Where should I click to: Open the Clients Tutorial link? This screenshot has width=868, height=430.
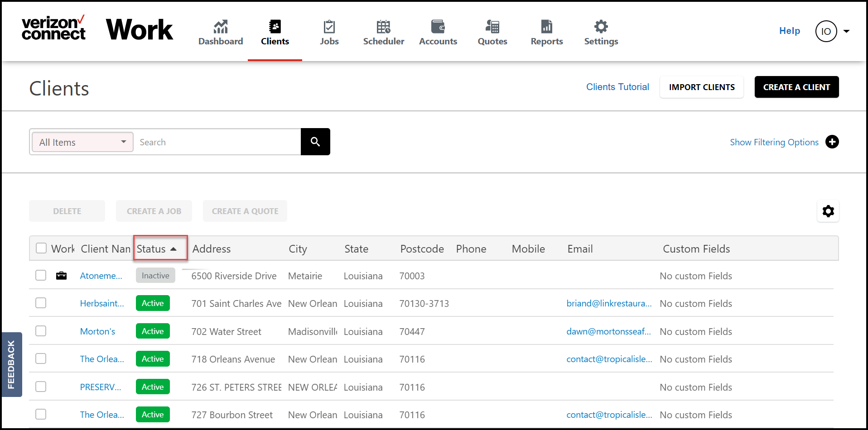pyautogui.click(x=617, y=87)
